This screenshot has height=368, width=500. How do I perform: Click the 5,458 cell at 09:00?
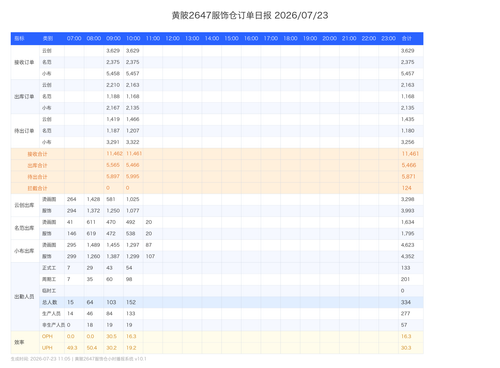tap(113, 73)
